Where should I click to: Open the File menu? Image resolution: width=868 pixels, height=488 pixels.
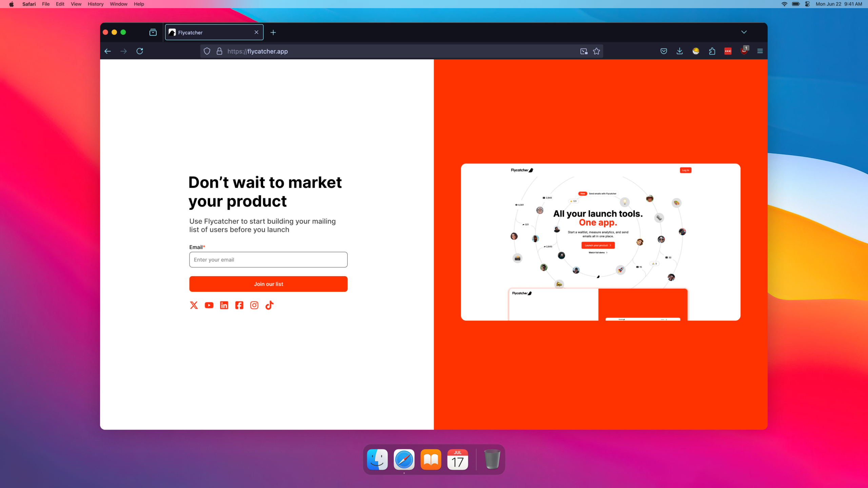pos(46,4)
